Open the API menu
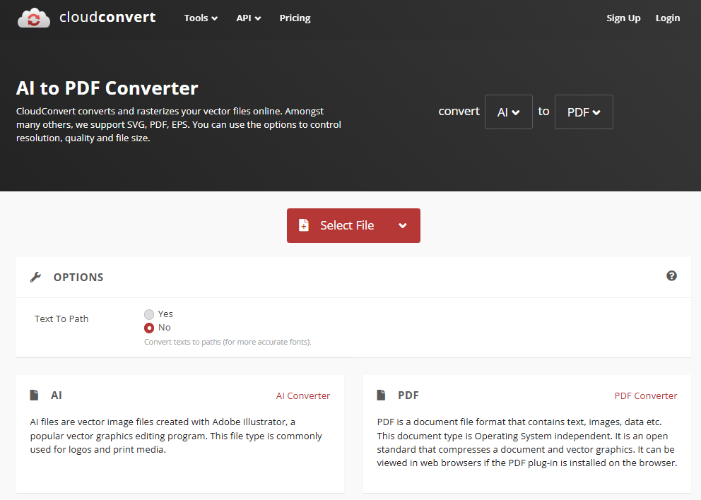 (x=248, y=18)
